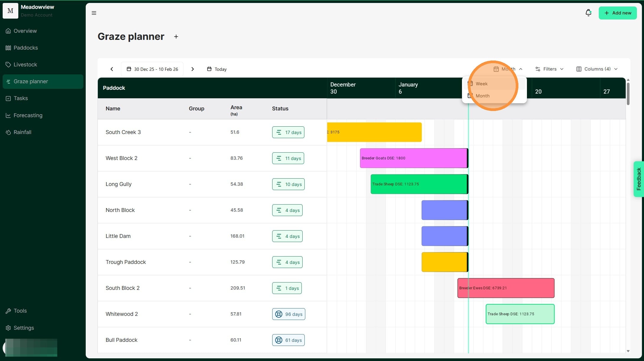This screenshot has width=644, height=361.
Task: Open the Feedback side tab
Action: tap(639, 179)
